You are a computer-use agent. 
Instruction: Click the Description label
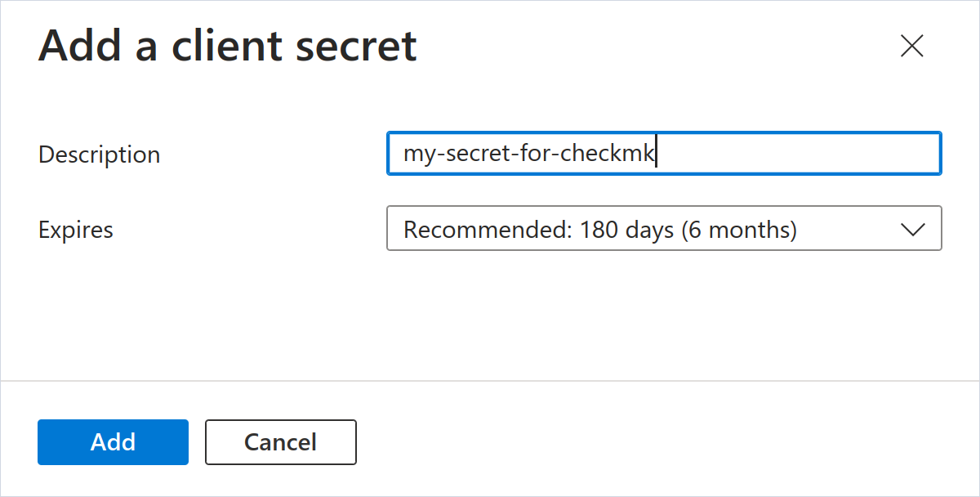(x=99, y=154)
